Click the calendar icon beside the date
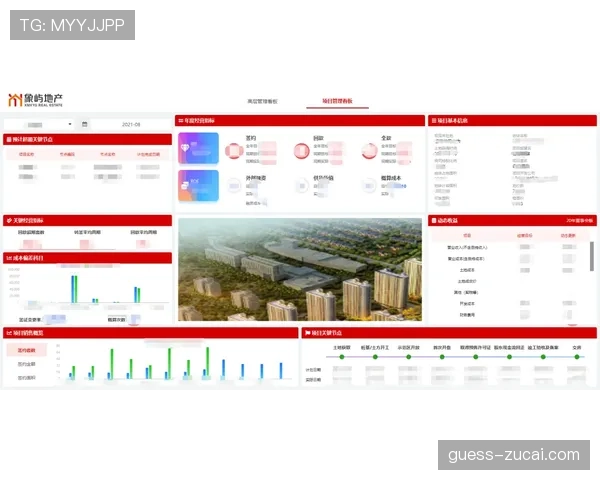 (x=85, y=124)
